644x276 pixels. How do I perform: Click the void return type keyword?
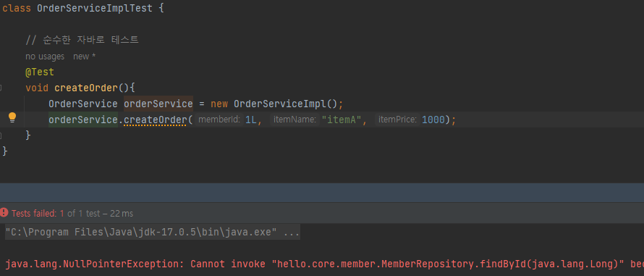[x=37, y=88]
